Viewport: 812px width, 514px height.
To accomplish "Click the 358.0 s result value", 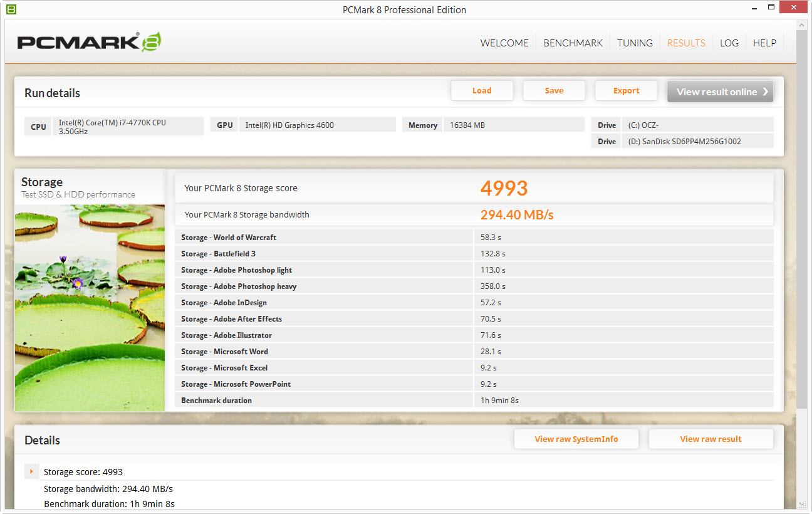I will (x=493, y=286).
